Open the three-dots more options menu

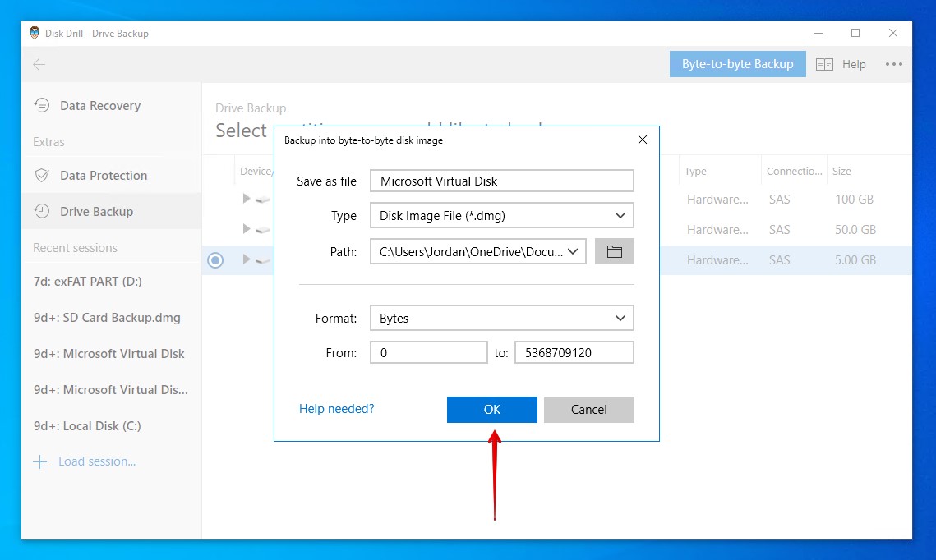(893, 64)
